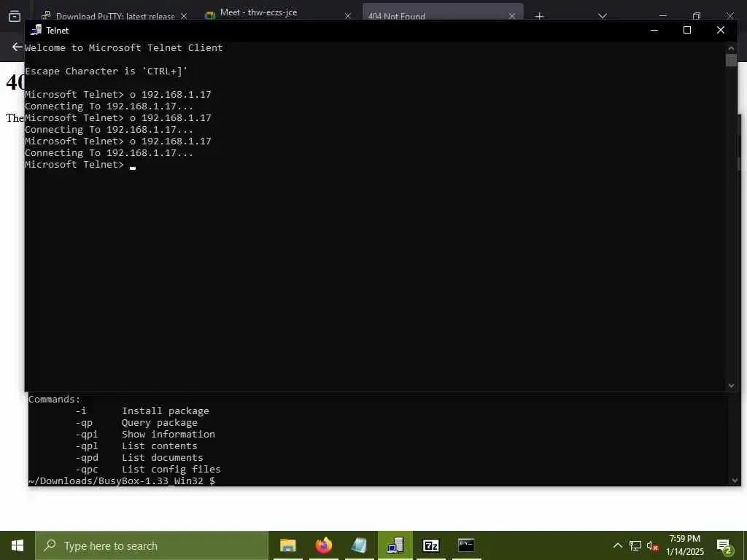747x560 pixels.
Task: Close the Download PuTTY tab
Action: pyautogui.click(x=184, y=17)
